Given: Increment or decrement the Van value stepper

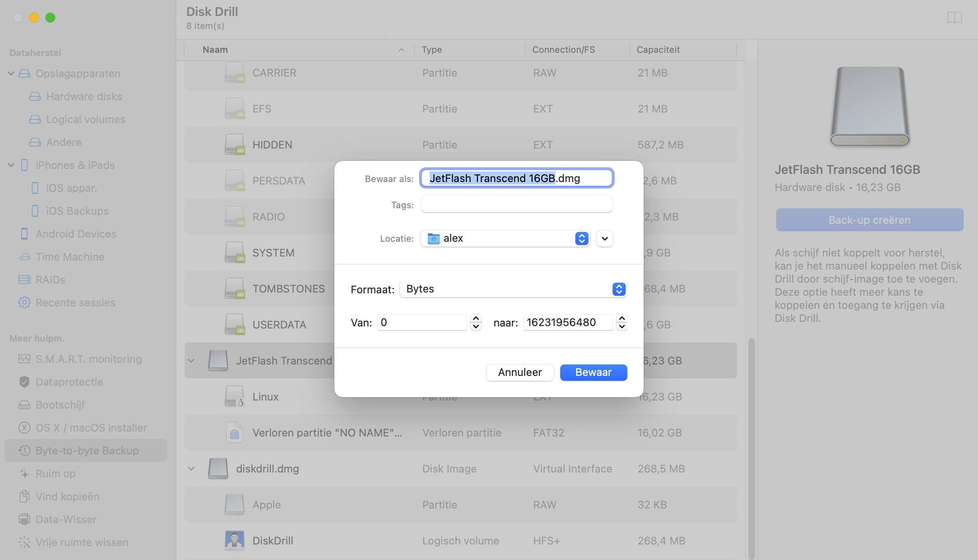Looking at the screenshot, I should click(475, 322).
